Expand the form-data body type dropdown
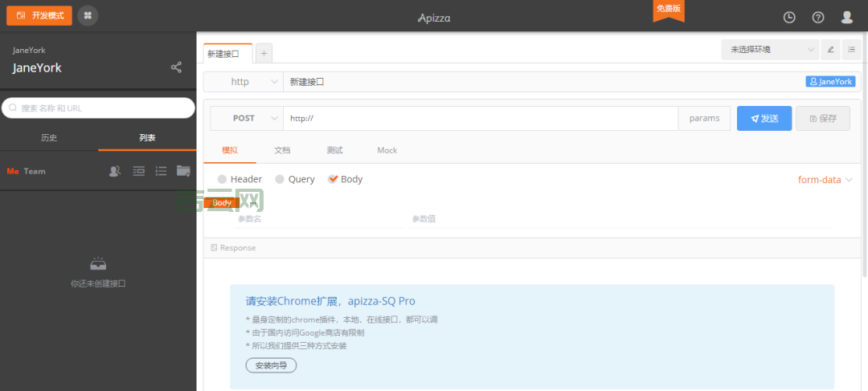868x391 pixels. [825, 180]
